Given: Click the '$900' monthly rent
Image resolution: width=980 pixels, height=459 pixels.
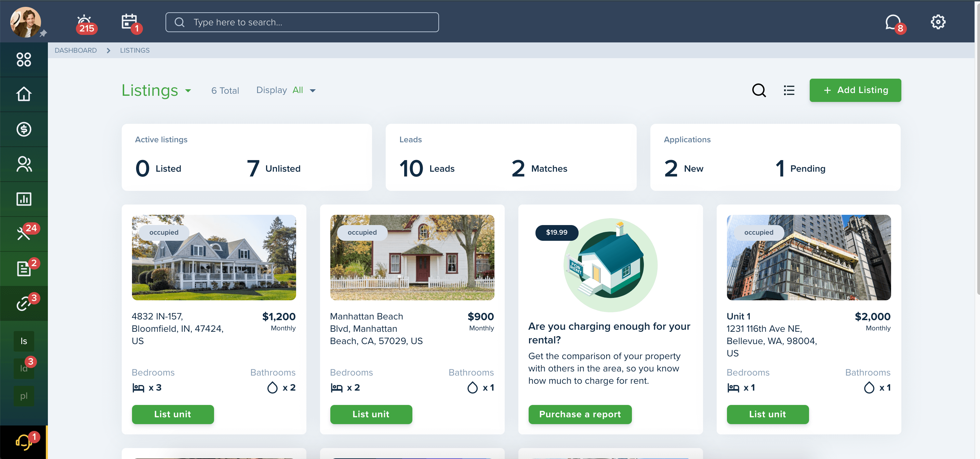Looking at the screenshot, I should point(480,316).
